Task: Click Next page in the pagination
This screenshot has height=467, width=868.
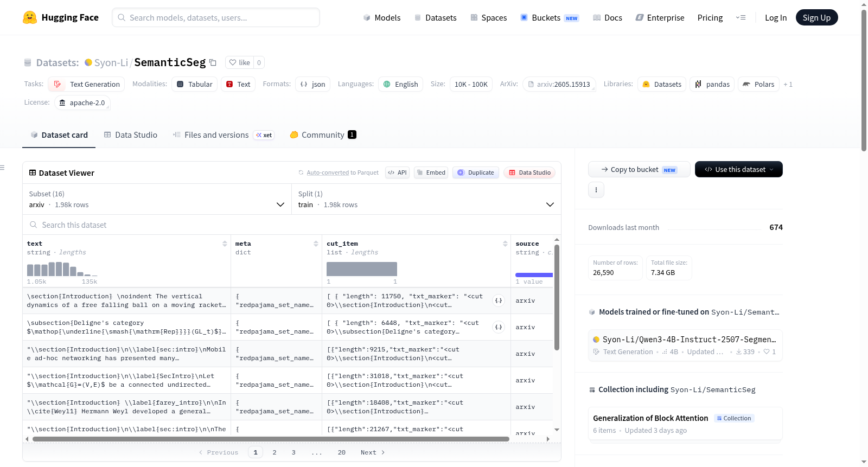Action: click(x=373, y=452)
